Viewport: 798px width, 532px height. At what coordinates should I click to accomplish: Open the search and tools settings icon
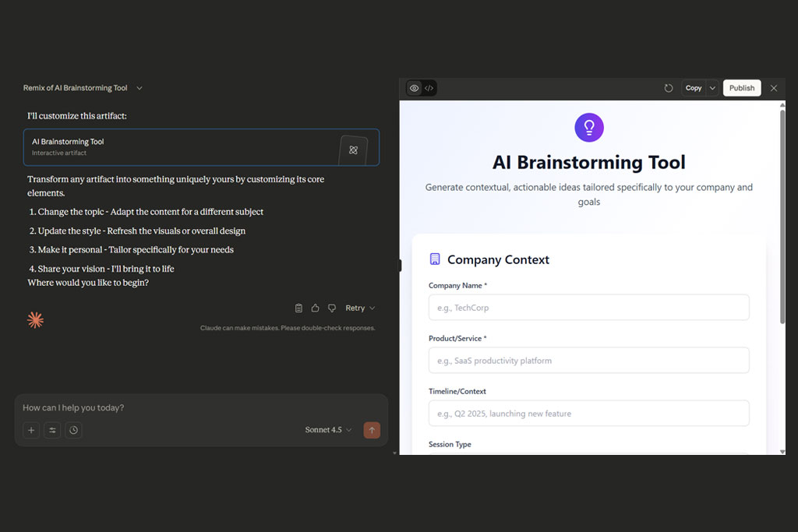[x=52, y=430]
